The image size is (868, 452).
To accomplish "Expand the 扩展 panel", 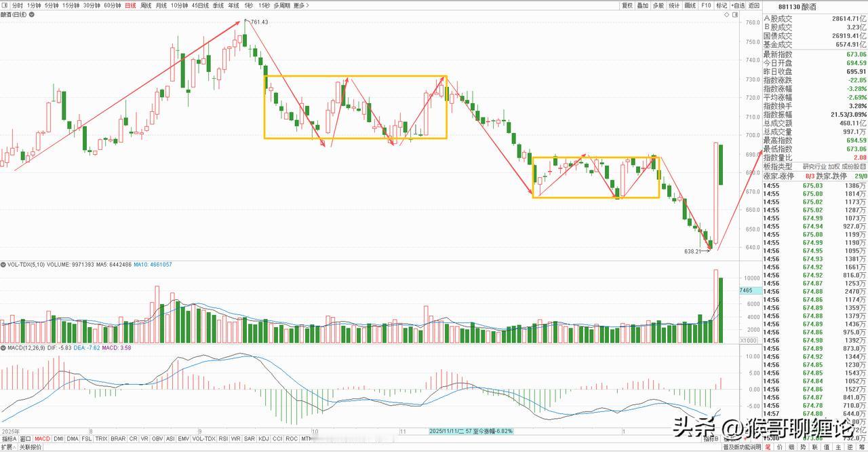I will click(x=8, y=447).
